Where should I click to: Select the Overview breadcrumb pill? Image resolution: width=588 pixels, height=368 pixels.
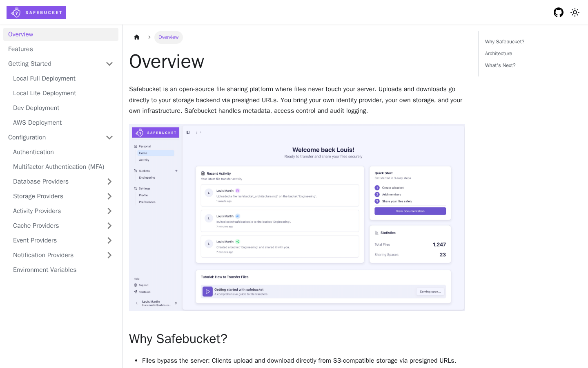tap(168, 37)
